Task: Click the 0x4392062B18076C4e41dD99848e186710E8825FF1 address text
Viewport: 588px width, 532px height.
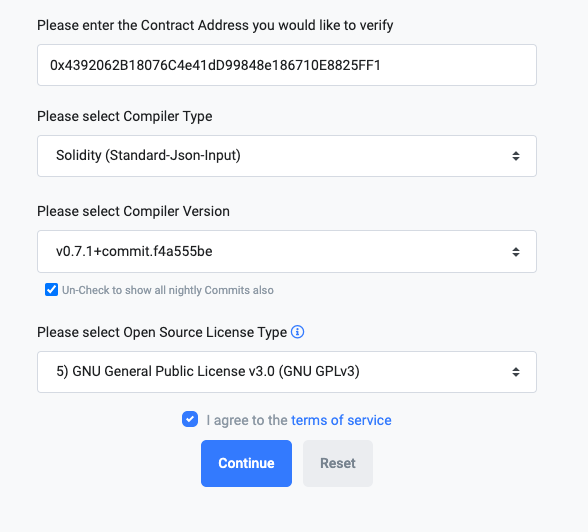Action: coord(215,65)
